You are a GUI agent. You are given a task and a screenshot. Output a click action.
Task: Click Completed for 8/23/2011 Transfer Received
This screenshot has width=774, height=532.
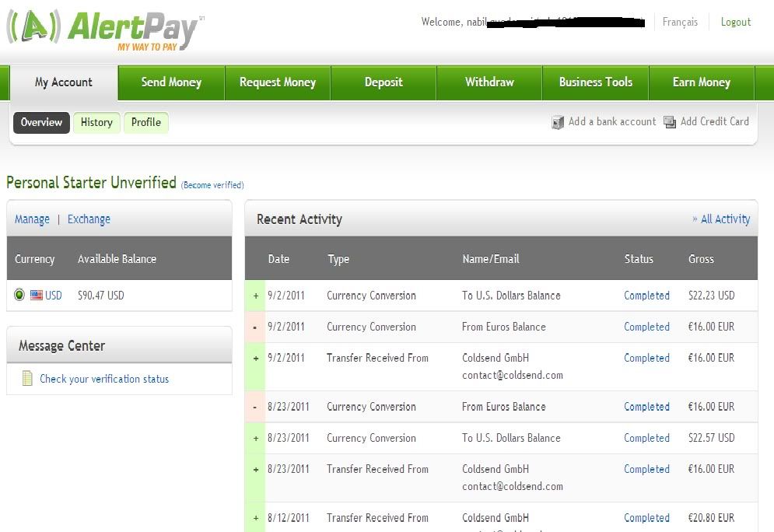click(x=646, y=469)
